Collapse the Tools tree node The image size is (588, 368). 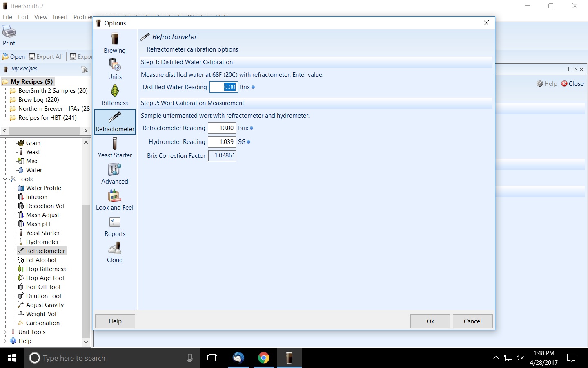pos(5,179)
